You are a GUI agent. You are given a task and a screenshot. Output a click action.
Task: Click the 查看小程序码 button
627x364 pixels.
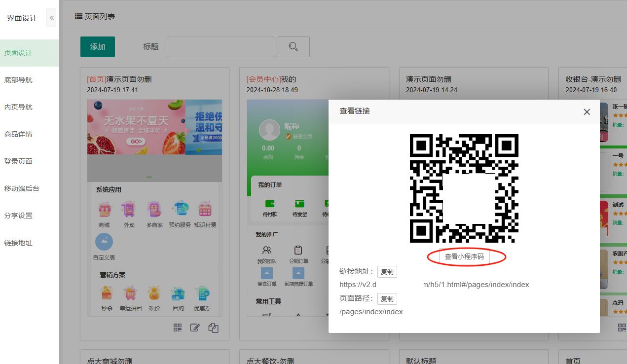(464, 257)
